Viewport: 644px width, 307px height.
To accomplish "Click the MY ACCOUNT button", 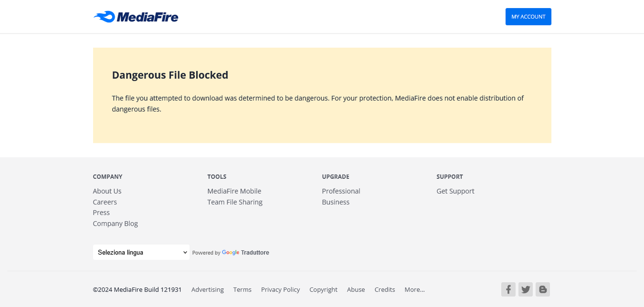I will (x=528, y=17).
